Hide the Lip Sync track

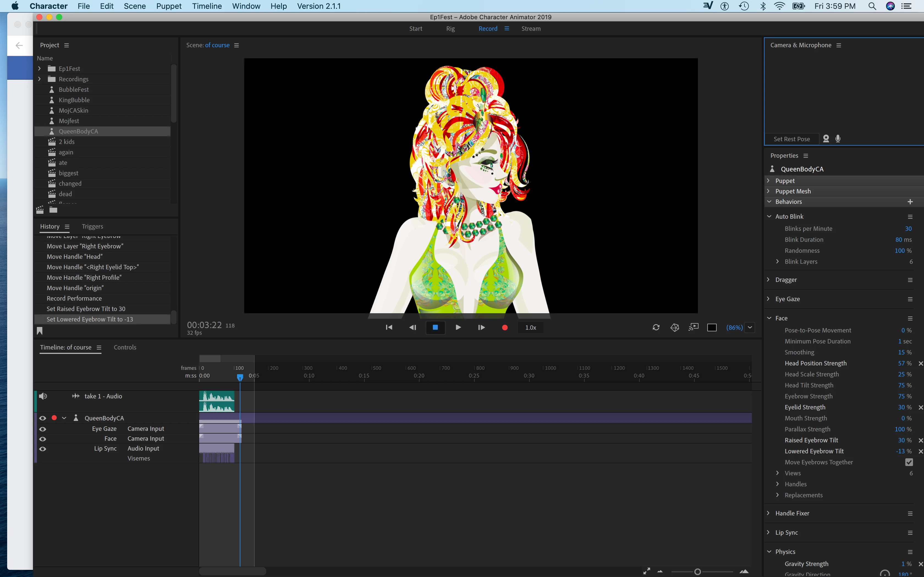[x=43, y=449]
